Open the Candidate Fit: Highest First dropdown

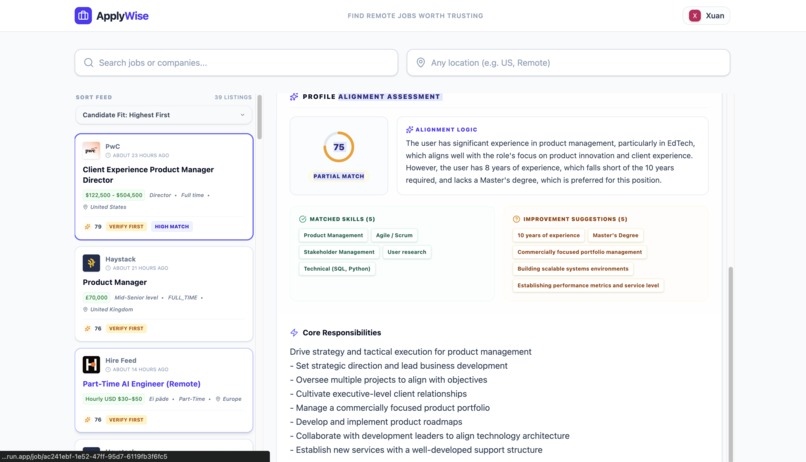(x=164, y=115)
